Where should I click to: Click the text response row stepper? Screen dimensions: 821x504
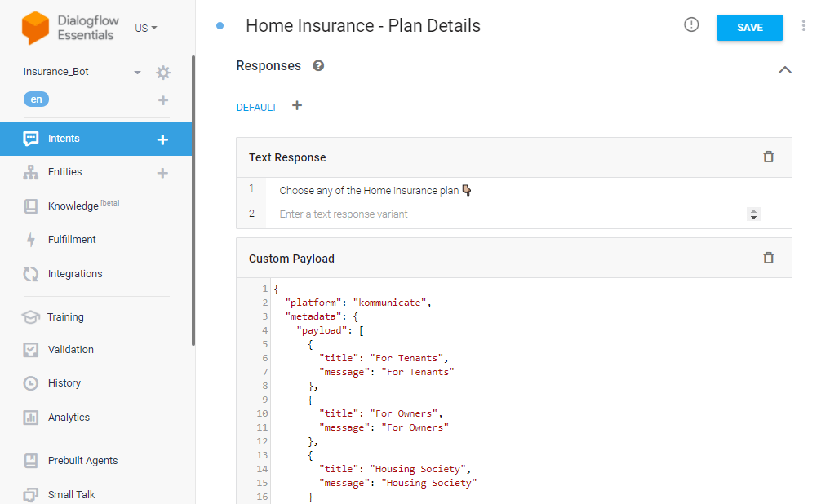[753, 214]
